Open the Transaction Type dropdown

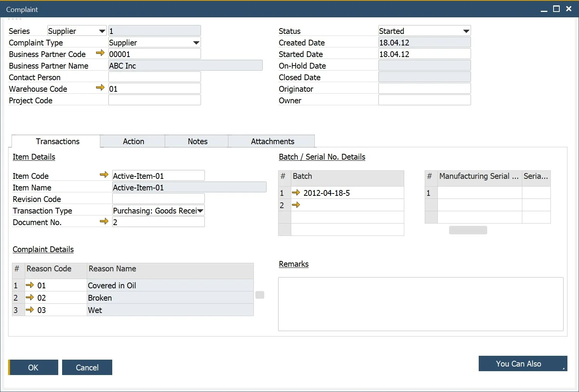[x=200, y=211]
